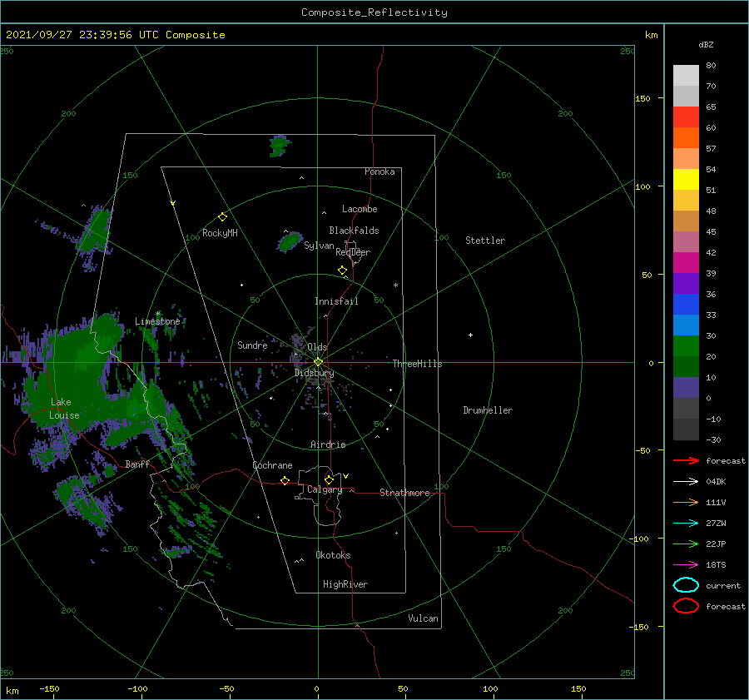Click the yellow diamond marker above Calgary

pyautogui.click(x=329, y=479)
